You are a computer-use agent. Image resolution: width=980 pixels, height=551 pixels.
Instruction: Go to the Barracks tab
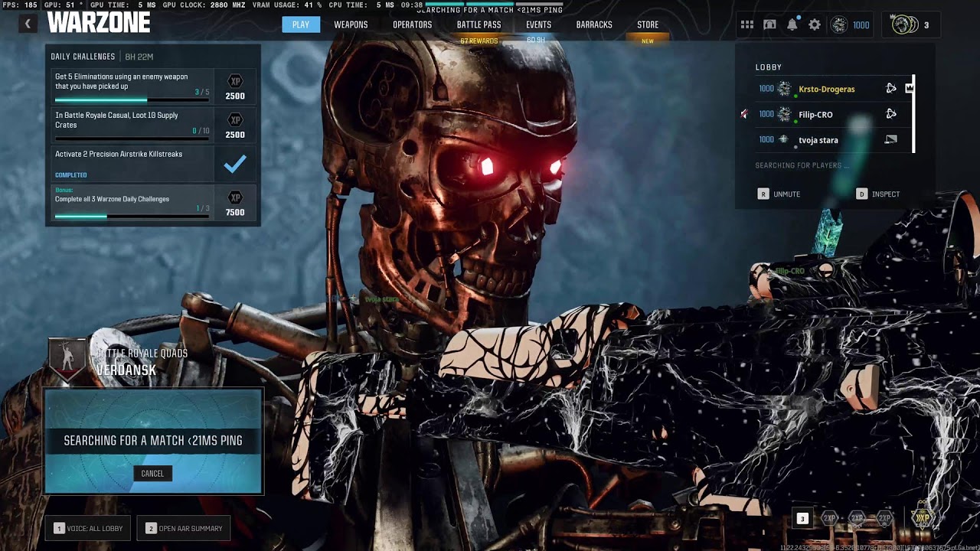594,24
